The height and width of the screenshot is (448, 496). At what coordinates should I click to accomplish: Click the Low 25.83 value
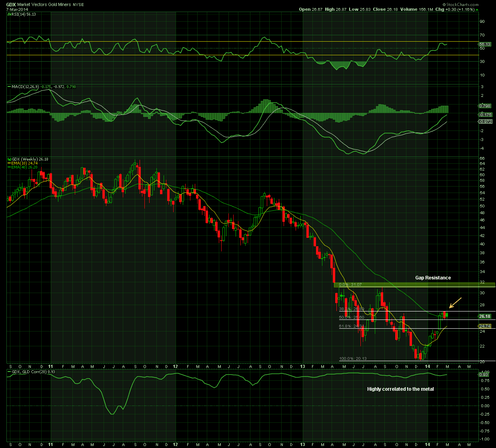coord(360,9)
